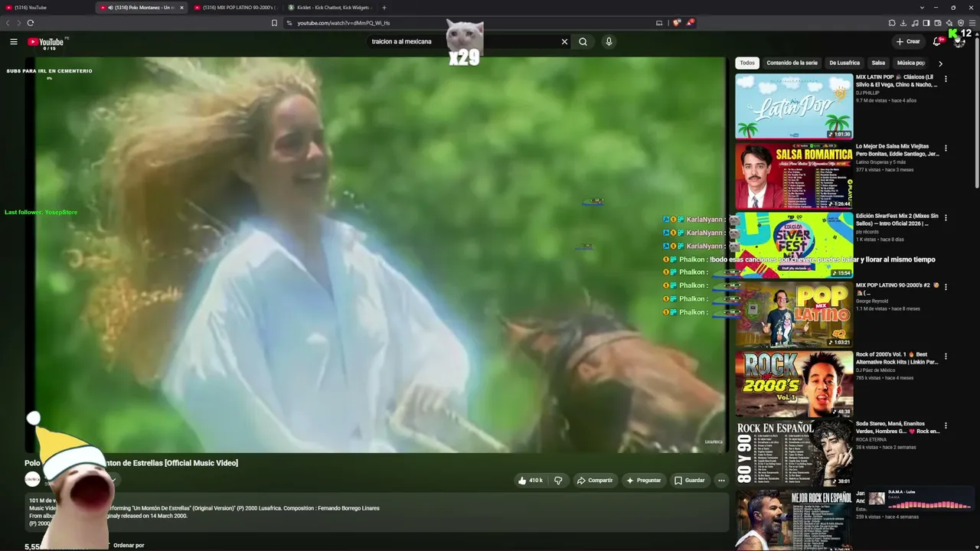The image size is (980, 551).
Task: Open the Pop Mix Latino thumbnail
Action: click(x=794, y=315)
